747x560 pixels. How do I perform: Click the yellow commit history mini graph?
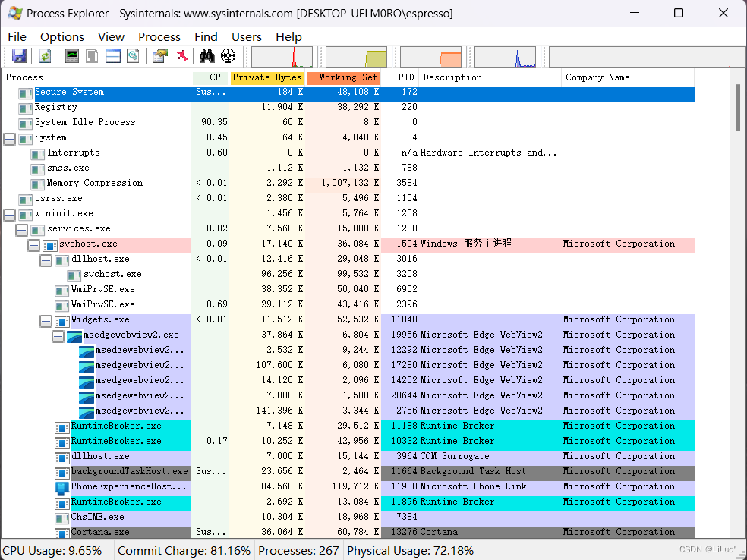tap(356, 57)
